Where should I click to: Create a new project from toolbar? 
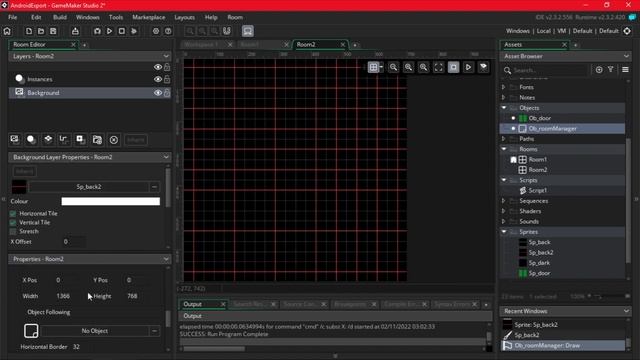tap(29, 31)
